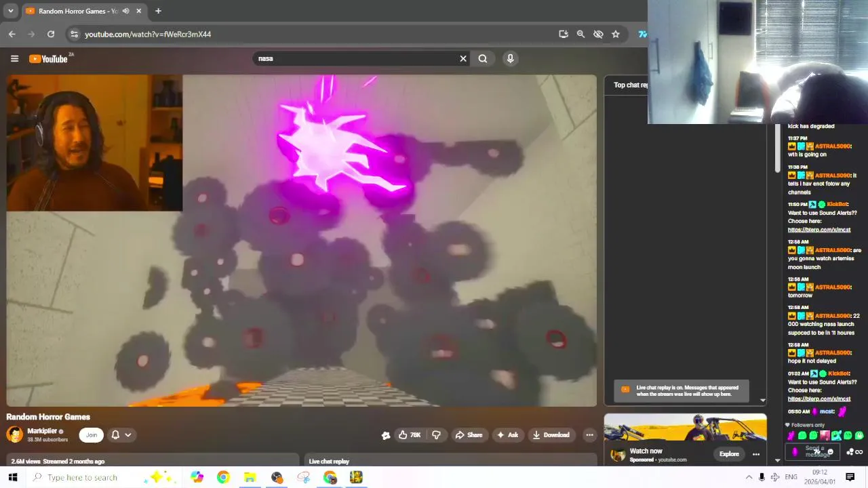Image resolution: width=868 pixels, height=488 pixels.
Task: Share the video
Action: [469, 435]
